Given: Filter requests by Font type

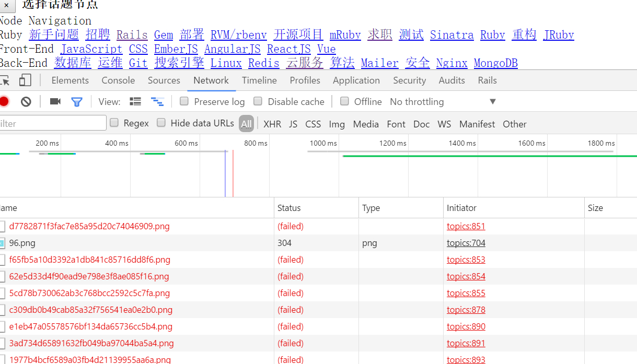Looking at the screenshot, I should [x=396, y=124].
